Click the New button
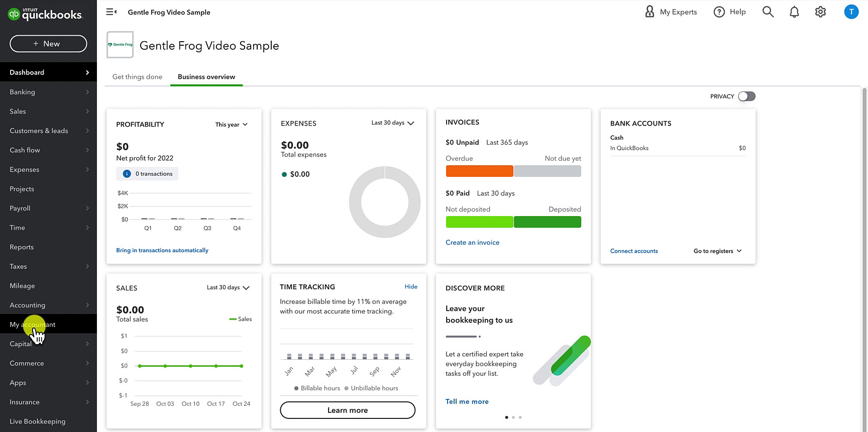The height and width of the screenshot is (432, 868). pyautogui.click(x=48, y=44)
